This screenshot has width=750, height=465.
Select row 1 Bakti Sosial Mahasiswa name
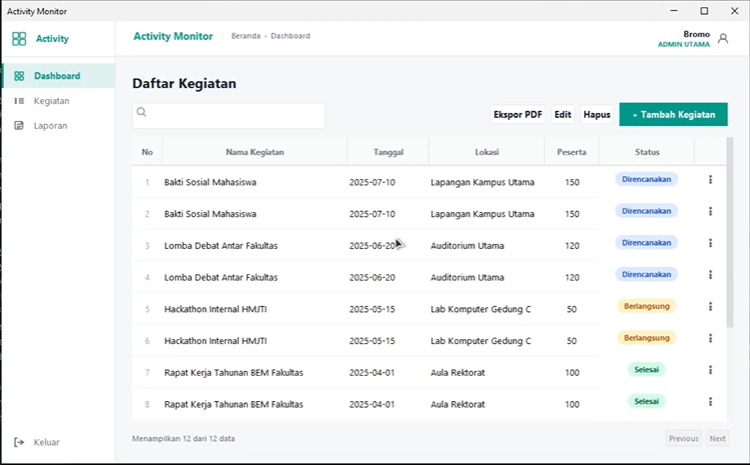pyautogui.click(x=210, y=182)
